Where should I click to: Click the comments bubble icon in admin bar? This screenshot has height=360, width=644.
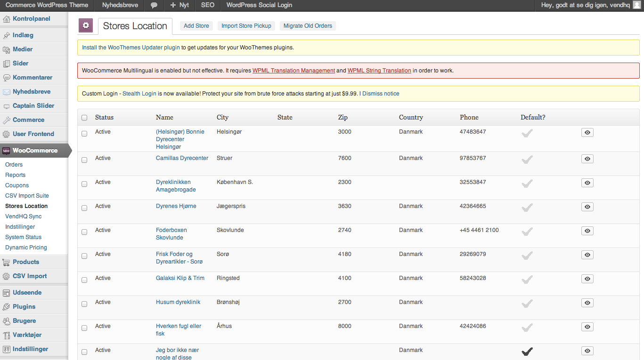click(154, 5)
